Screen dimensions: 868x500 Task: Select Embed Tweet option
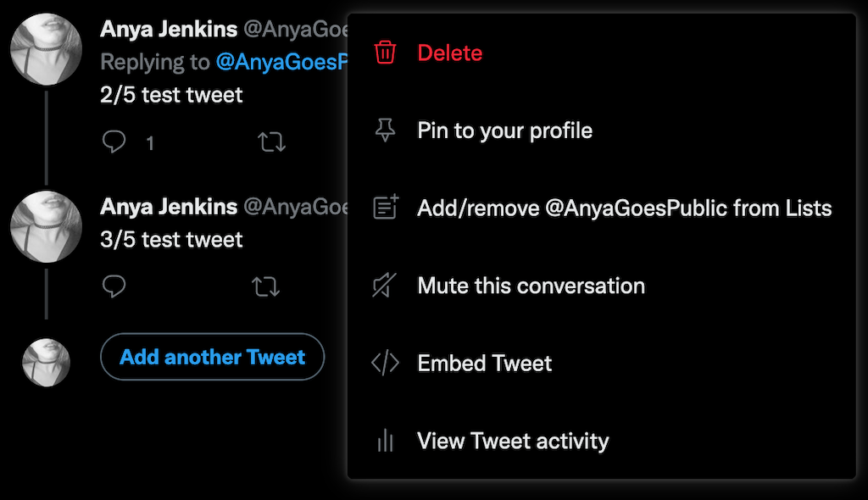pyautogui.click(x=484, y=364)
